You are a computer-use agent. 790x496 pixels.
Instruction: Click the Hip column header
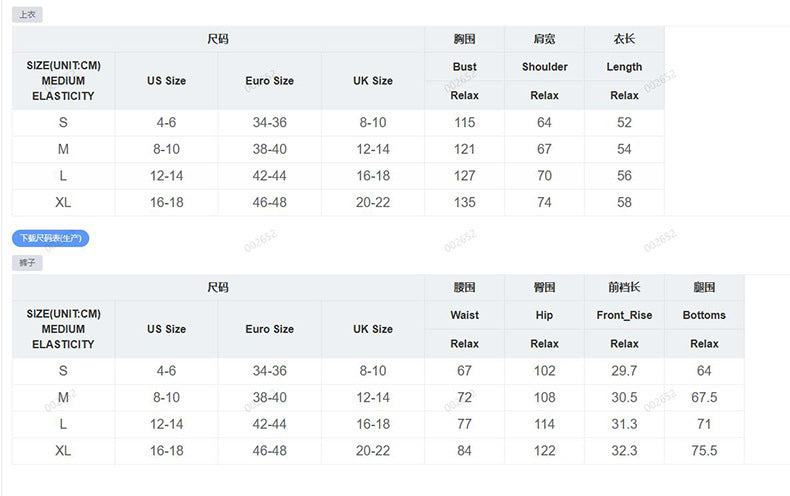click(x=544, y=315)
